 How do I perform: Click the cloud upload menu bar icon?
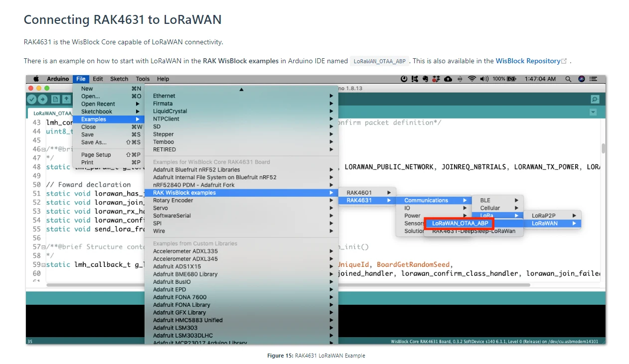point(448,79)
